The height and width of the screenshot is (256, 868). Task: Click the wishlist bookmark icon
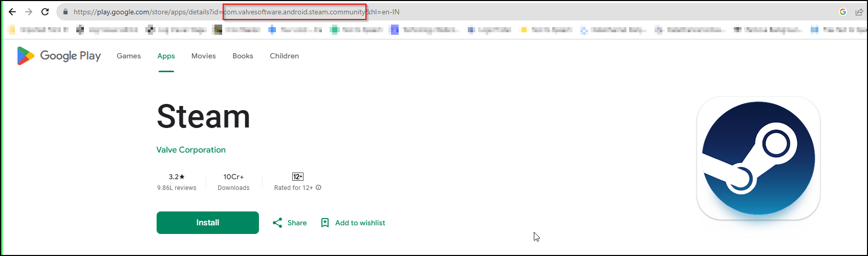[325, 223]
